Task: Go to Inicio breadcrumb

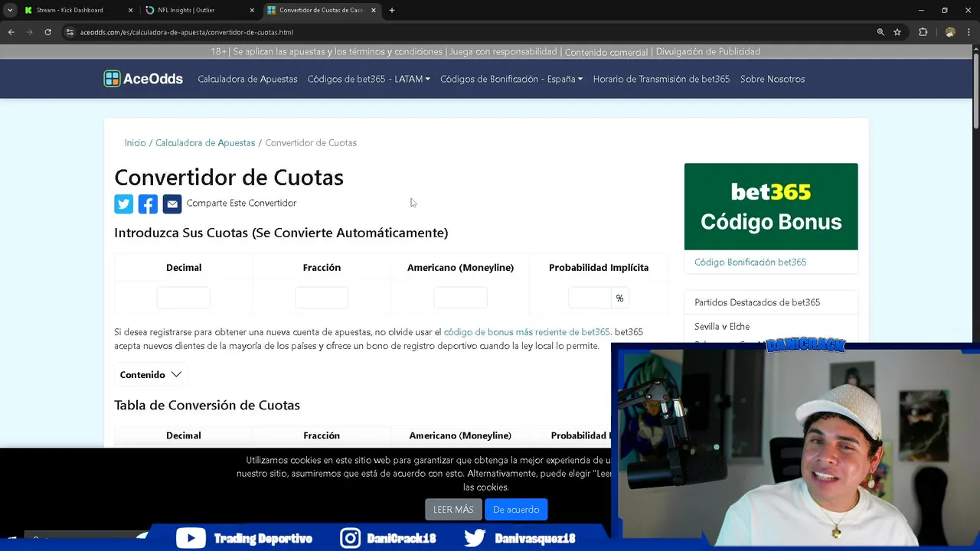Action: 135,142
